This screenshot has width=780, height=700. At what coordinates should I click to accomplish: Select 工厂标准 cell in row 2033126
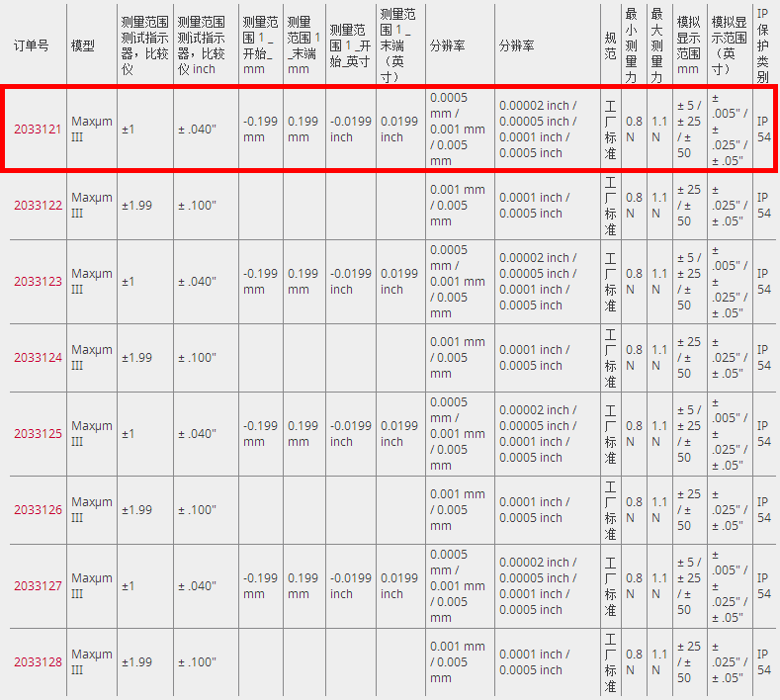coord(610,510)
